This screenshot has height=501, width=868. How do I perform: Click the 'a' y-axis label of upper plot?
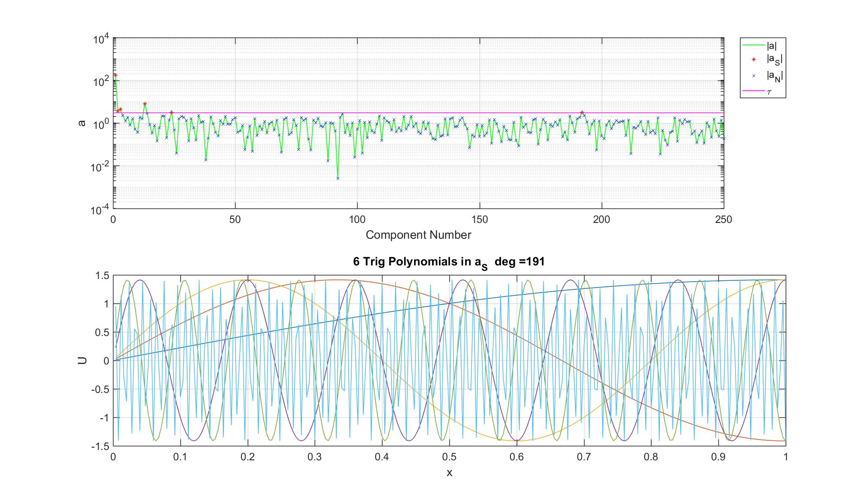click(x=82, y=123)
